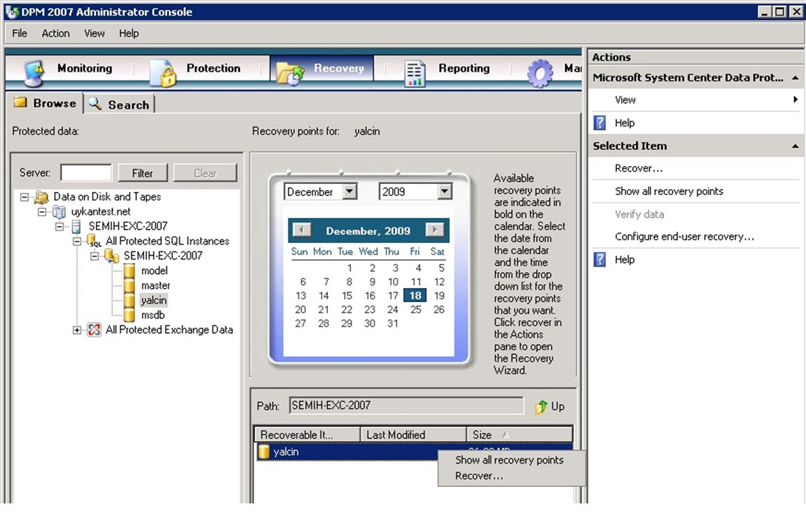Click the Protection padlock icon

pyautogui.click(x=163, y=72)
